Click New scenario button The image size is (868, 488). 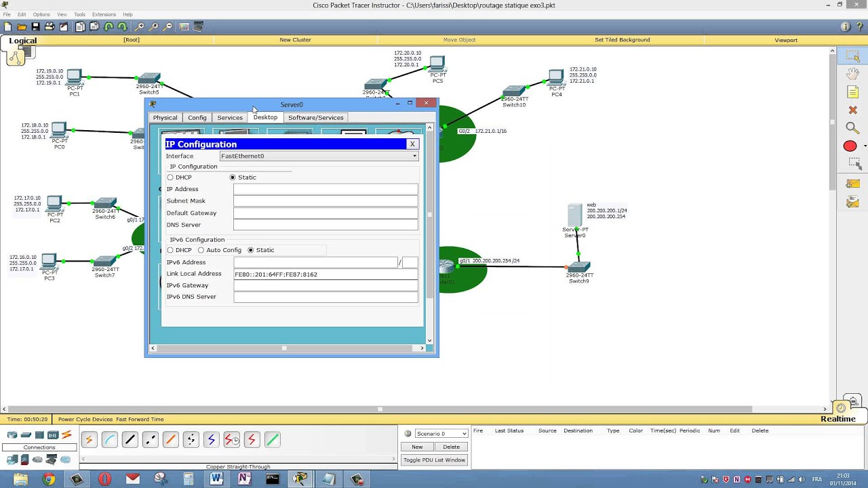click(417, 447)
